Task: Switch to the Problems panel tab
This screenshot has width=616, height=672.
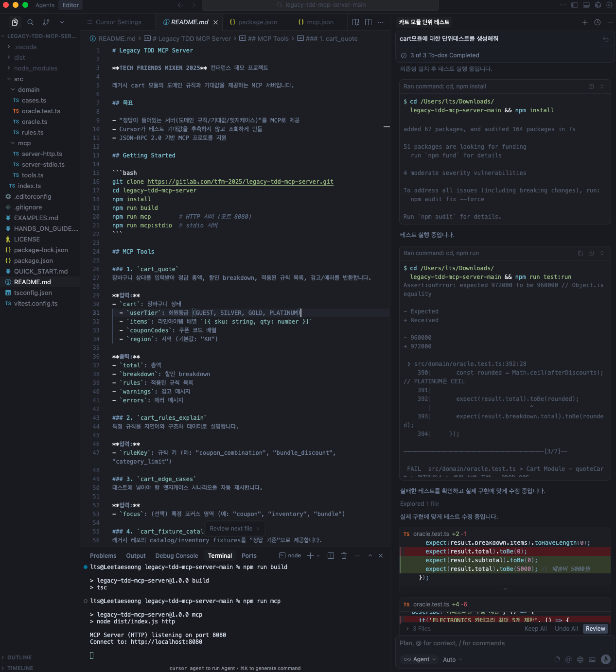Action: click(103, 556)
